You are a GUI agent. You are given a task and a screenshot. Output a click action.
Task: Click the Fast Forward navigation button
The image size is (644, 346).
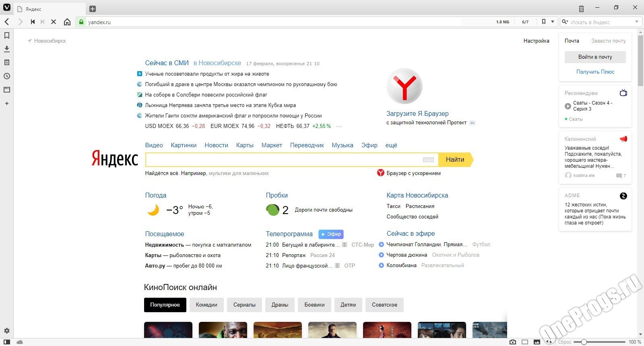[x=43, y=22]
